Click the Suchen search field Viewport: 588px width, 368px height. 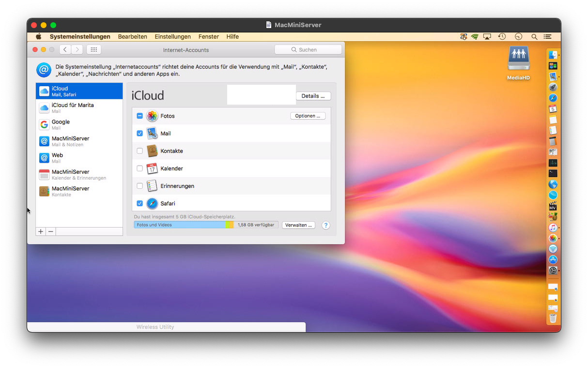[x=308, y=49]
